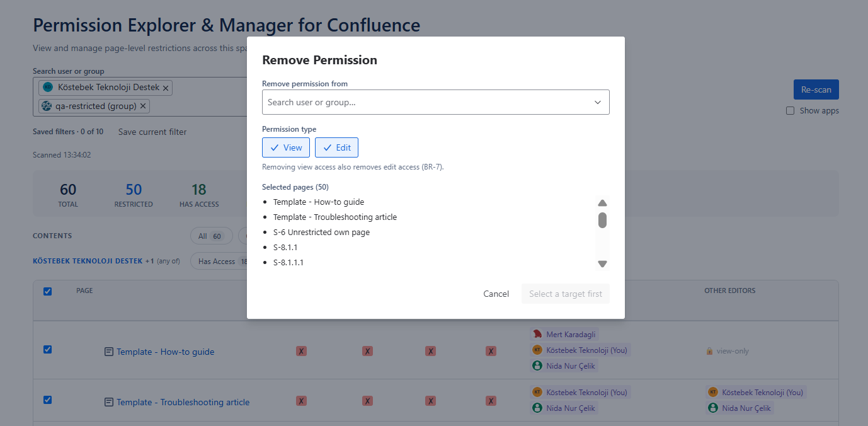The image size is (868, 426).
Task: Open the Remove permission from dropdown chevron
Action: coord(598,102)
